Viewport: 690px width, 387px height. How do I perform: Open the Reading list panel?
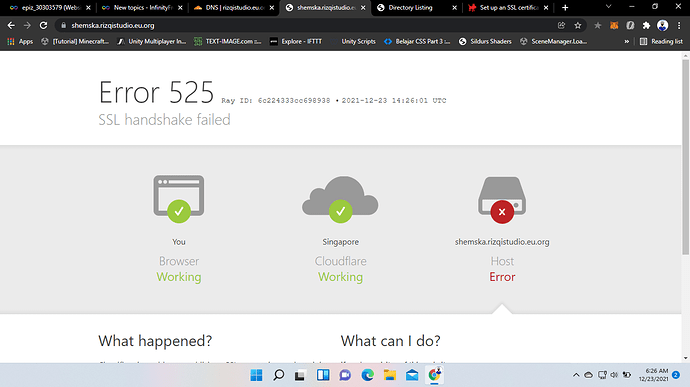click(x=661, y=41)
